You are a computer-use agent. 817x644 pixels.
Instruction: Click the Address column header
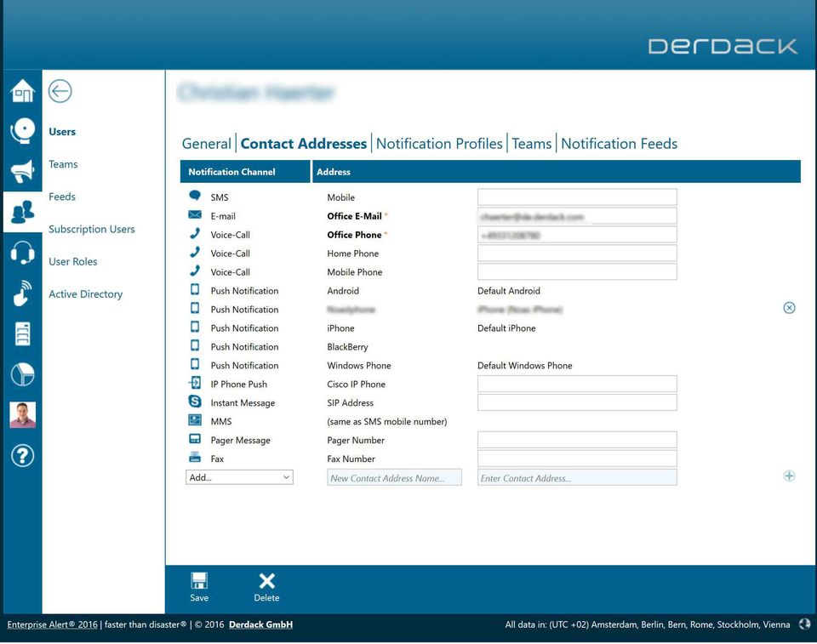coord(557,172)
